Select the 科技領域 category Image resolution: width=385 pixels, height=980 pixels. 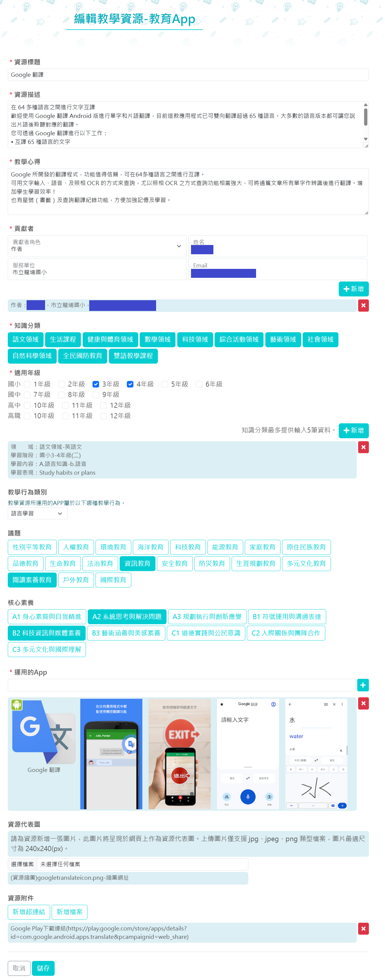(195, 339)
